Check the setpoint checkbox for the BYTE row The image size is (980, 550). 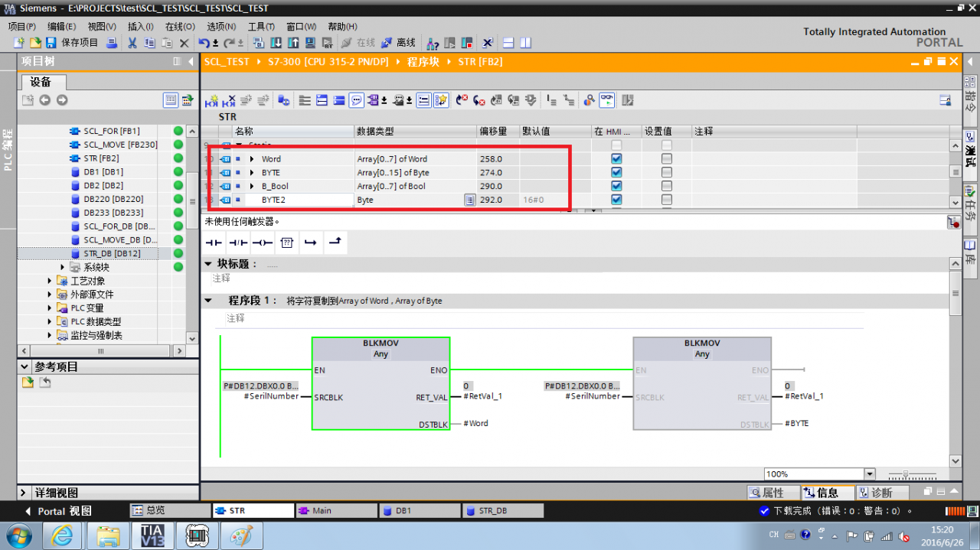[x=667, y=173]
